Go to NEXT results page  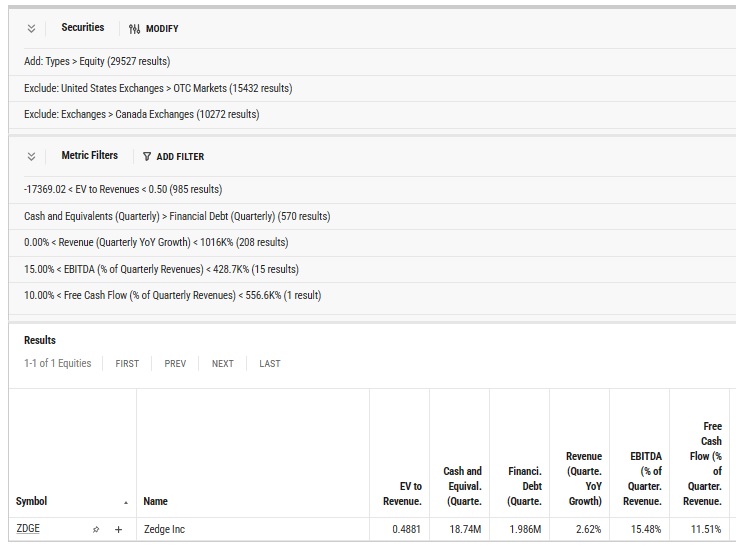click(x=222, y=363)
